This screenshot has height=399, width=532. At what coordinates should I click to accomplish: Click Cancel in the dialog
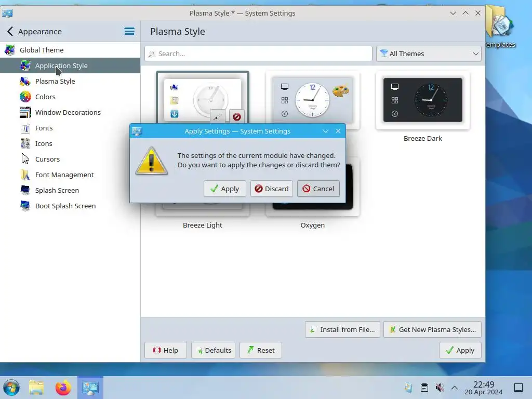click(x=318, y=189)
